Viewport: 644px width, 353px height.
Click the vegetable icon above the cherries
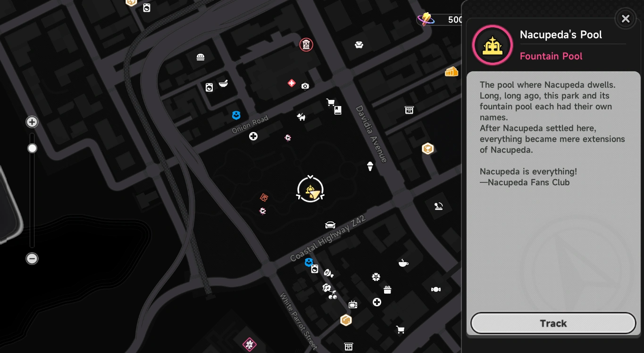(326, 287)
